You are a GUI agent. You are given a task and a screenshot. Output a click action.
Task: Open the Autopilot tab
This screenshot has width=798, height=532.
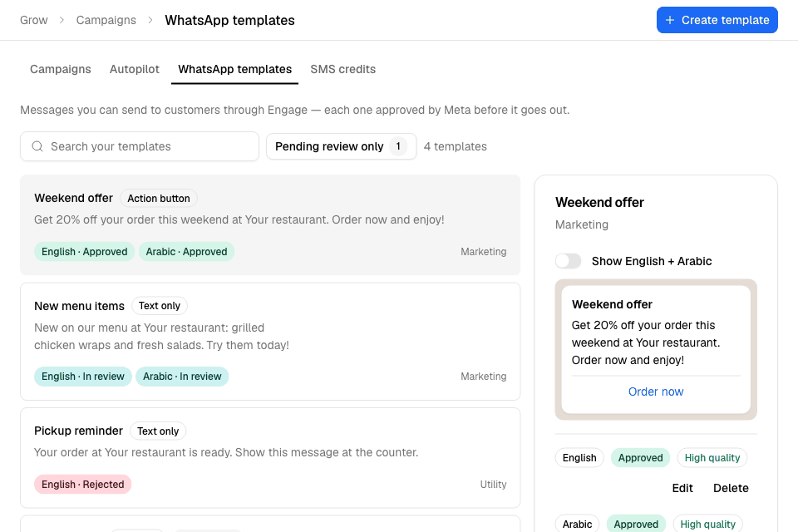135,69
